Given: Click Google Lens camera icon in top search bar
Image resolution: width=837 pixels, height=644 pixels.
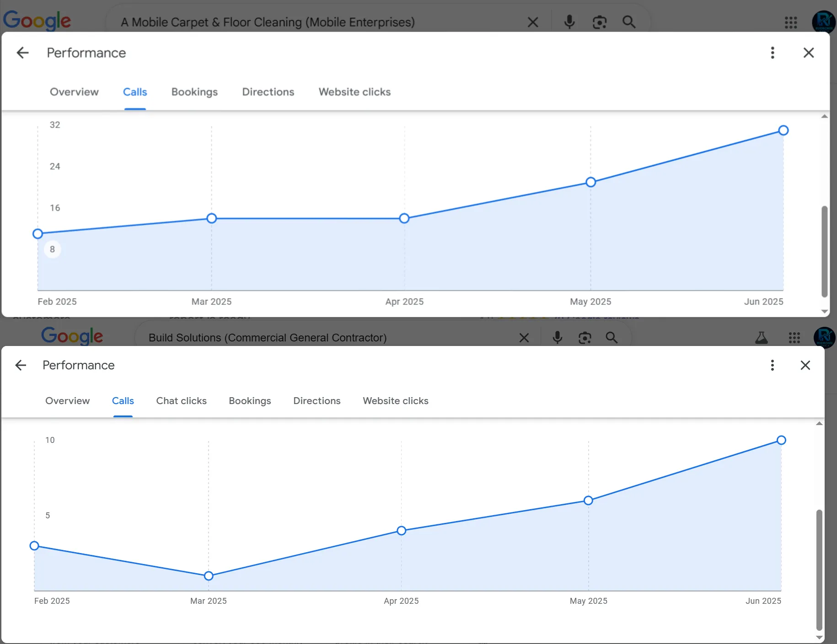Looking at the screenshot, I should tap(599, 22).
